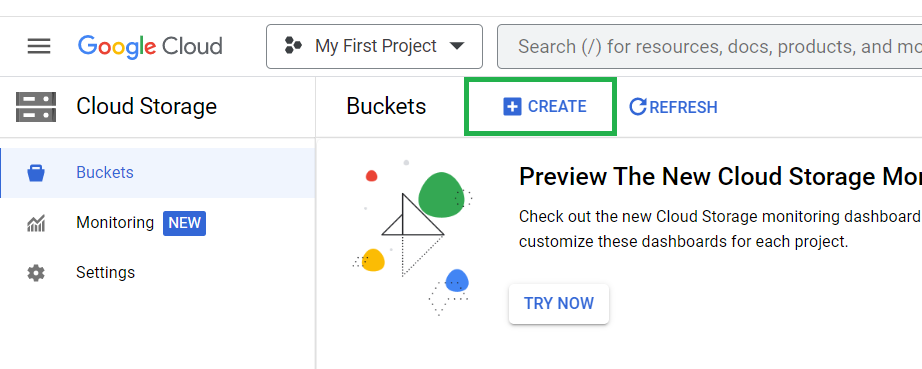The width and height of the screenshot is (922, 369).
Task: Click the bucket icon in sidebar
Action: (36, 173)
